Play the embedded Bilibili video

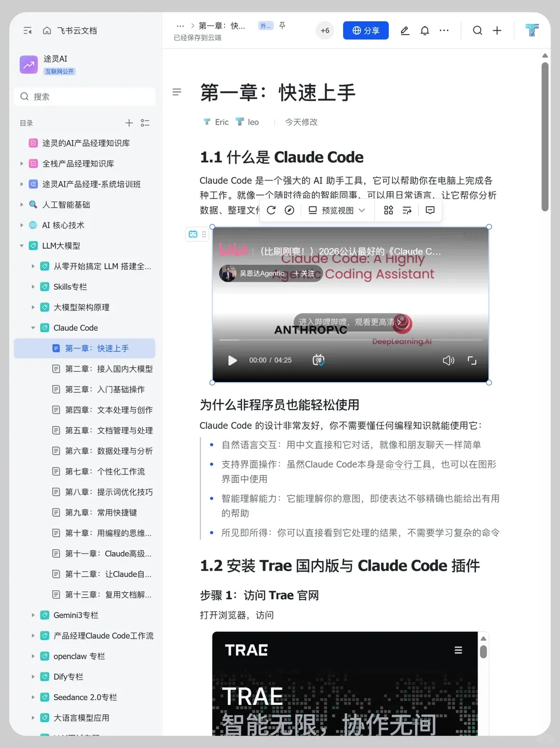coord(232,360)
